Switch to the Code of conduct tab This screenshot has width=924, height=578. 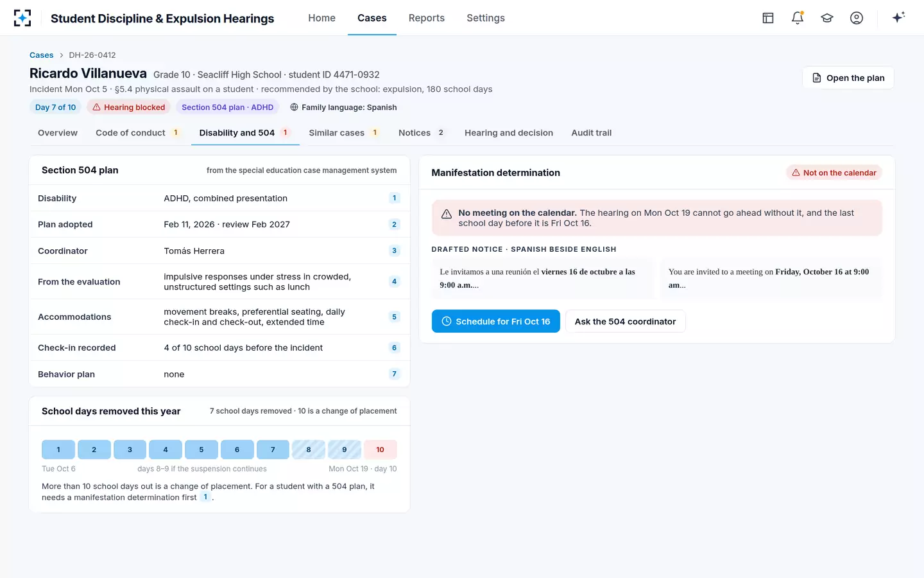point(138,133)
